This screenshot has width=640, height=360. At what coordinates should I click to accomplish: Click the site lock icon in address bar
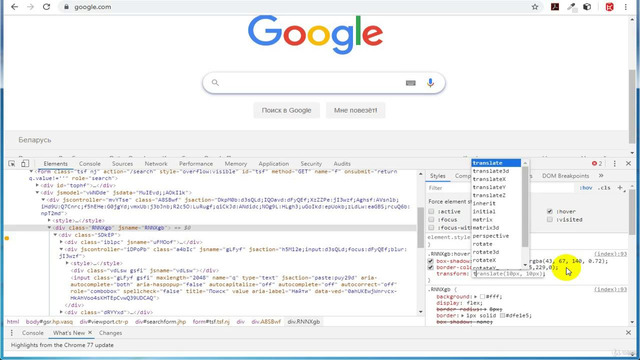tap(66, 7)
